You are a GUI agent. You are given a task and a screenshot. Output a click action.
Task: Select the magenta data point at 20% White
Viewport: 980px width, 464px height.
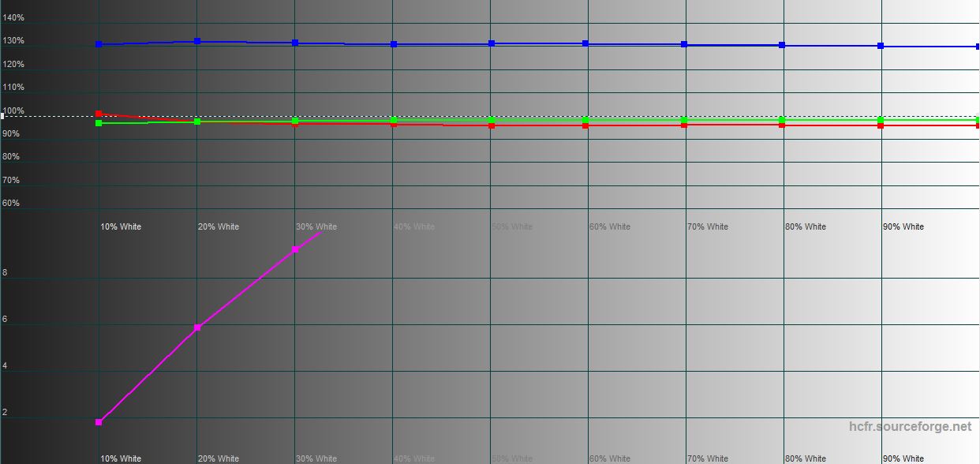coord(197,327)
